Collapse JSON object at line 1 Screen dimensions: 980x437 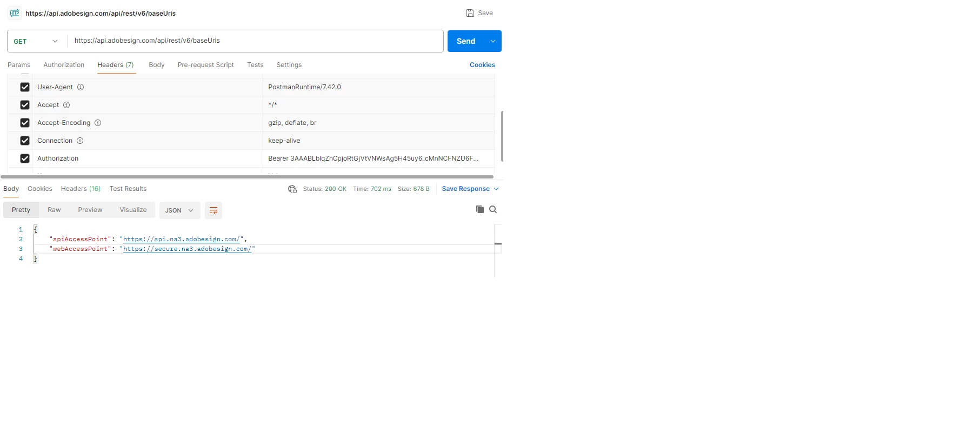pyautogui.click(x=36, y=229)
